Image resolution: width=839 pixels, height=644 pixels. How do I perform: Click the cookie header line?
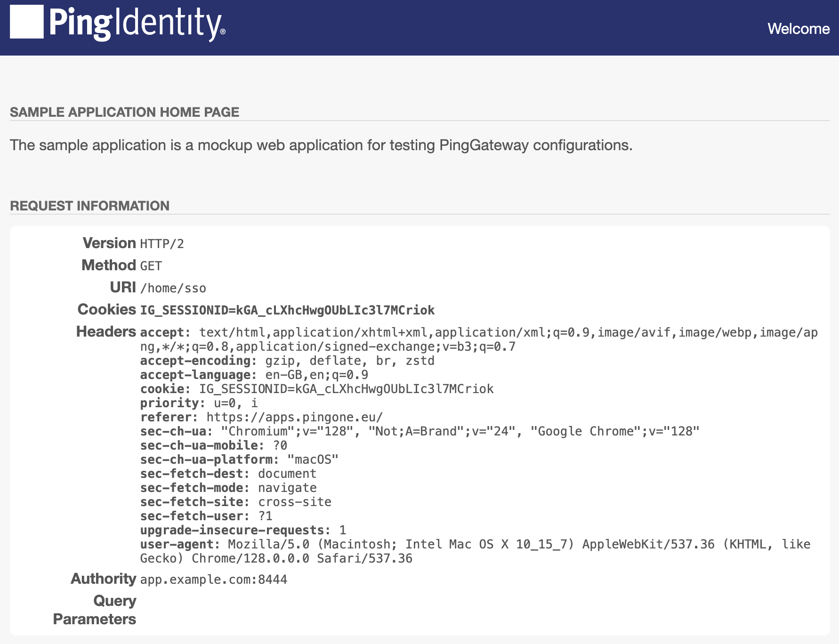[x=316, y=389]
